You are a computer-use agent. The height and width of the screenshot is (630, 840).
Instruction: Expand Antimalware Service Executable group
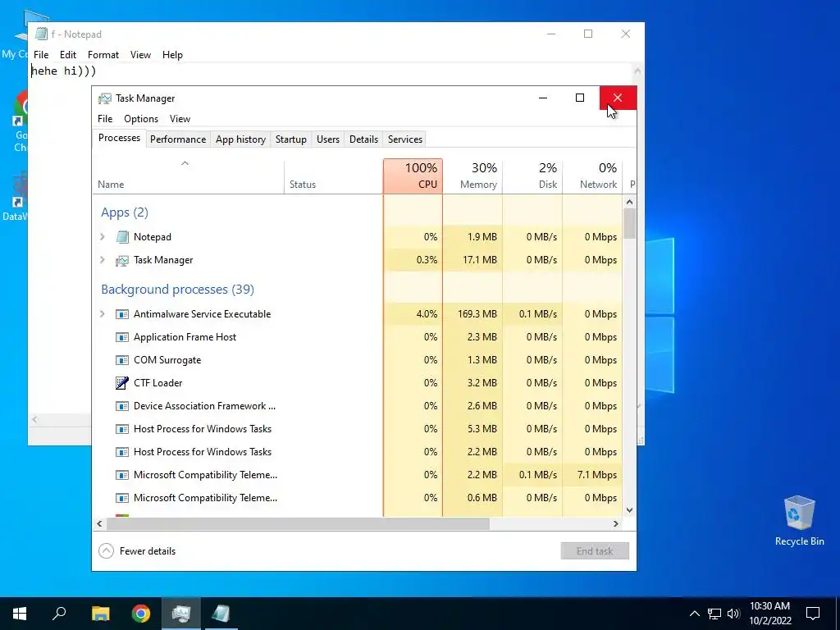(x=103, y=314)
